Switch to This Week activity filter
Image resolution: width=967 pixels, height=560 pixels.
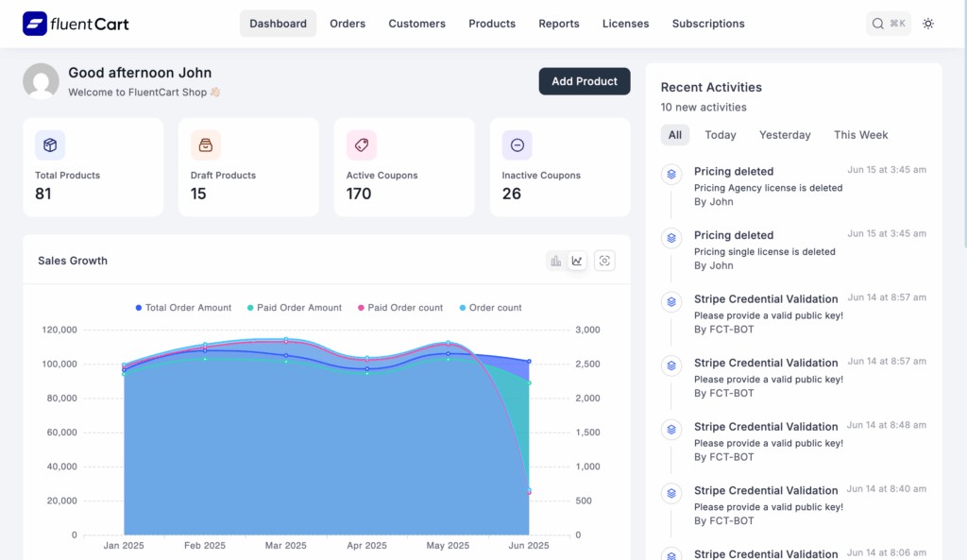(x=860, y=134)
